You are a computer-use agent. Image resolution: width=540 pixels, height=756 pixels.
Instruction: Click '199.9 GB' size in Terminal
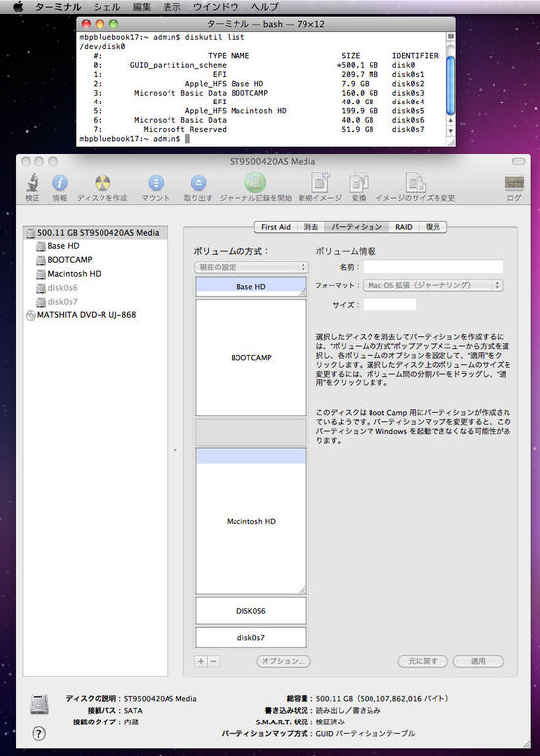[x=360, y=111]
